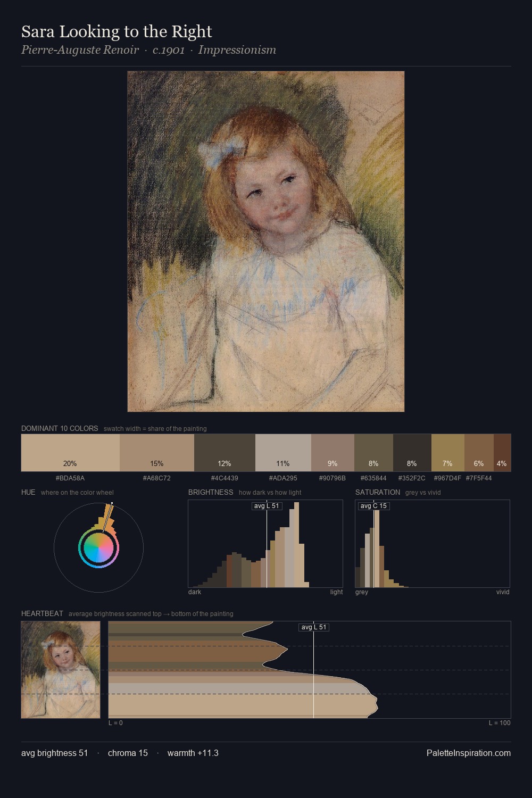Click the hex label #4C4439
This screenshot has width=532, height=798.
click(x=225, y=478)
